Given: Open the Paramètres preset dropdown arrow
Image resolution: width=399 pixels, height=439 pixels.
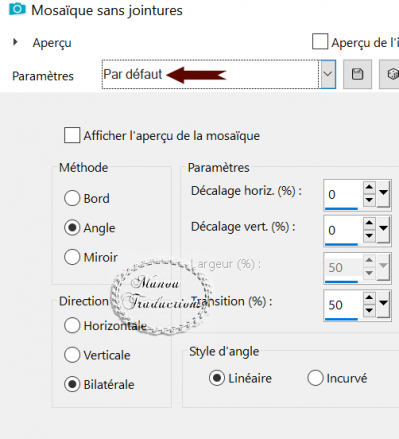Looking at the screenshot, I should point(328,74).
